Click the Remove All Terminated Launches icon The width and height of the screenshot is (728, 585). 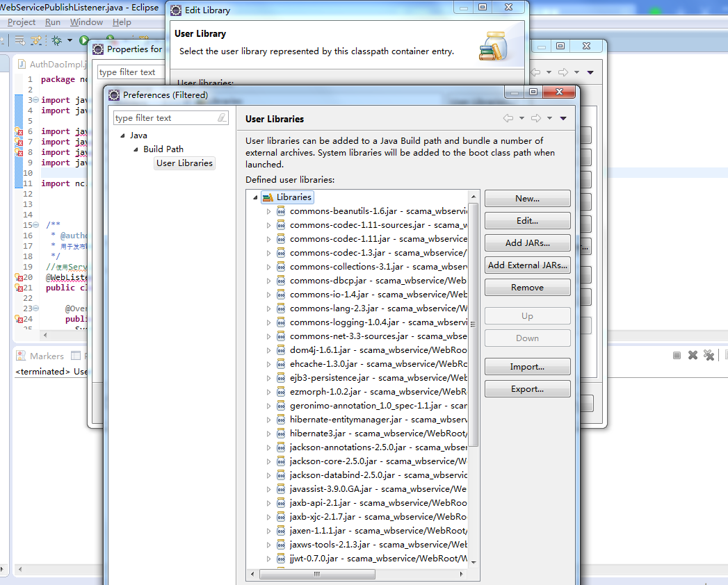point(709,355)
